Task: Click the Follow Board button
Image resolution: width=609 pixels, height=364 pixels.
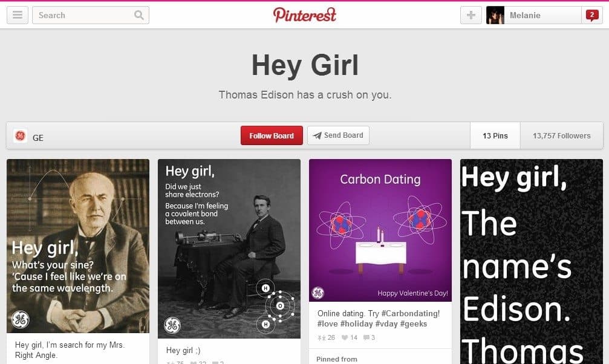Action: tap(272, 135)
